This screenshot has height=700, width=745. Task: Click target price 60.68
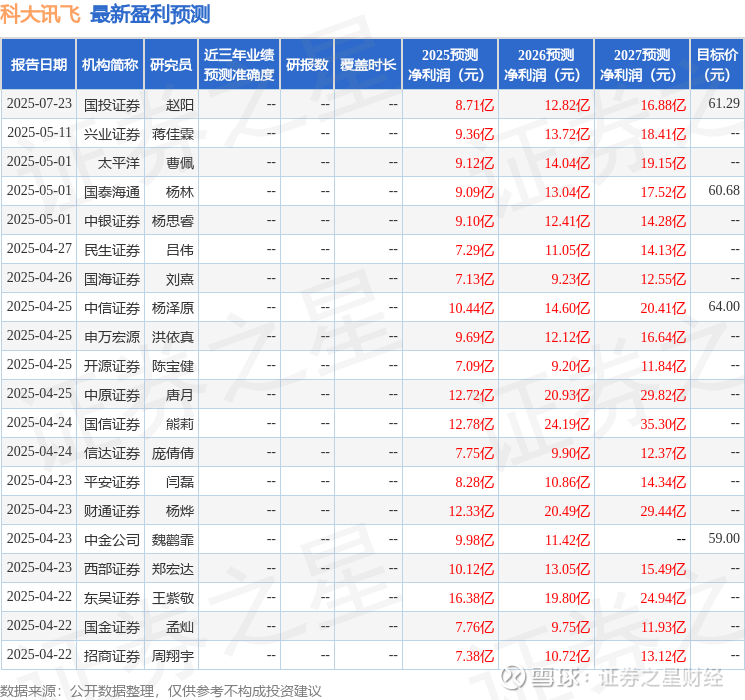click(724, 191)
